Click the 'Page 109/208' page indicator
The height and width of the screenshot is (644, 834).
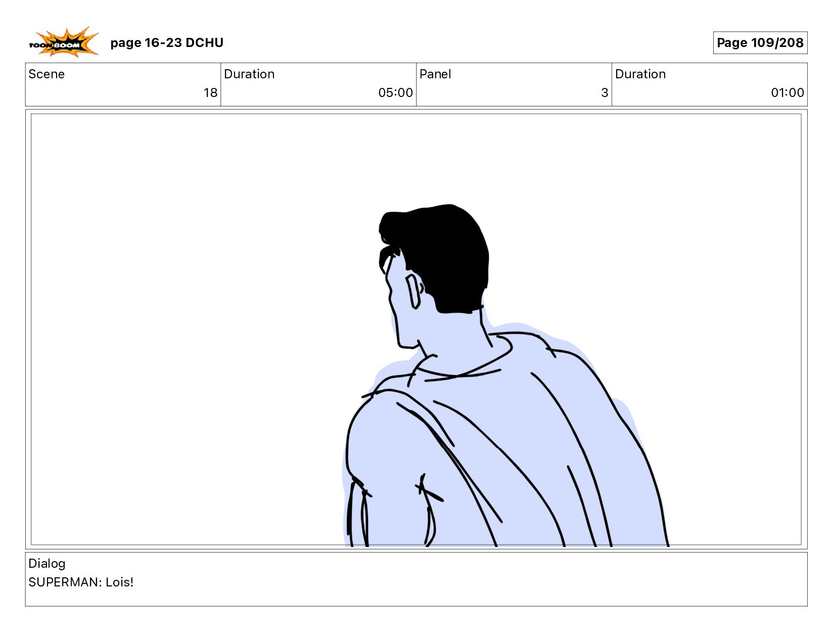click(x=760, y=43)
